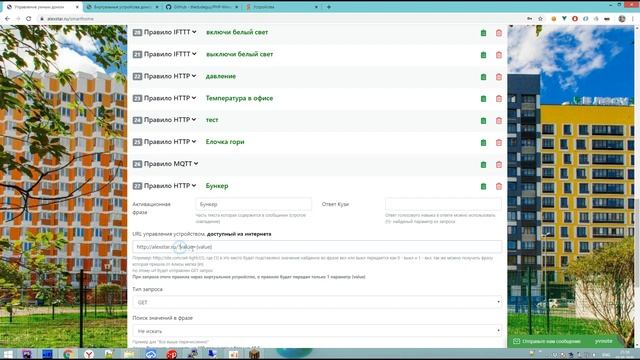Bookmark this page with the star icon
The height and width of the screenshot is (360, 640).
pos(540,19)
